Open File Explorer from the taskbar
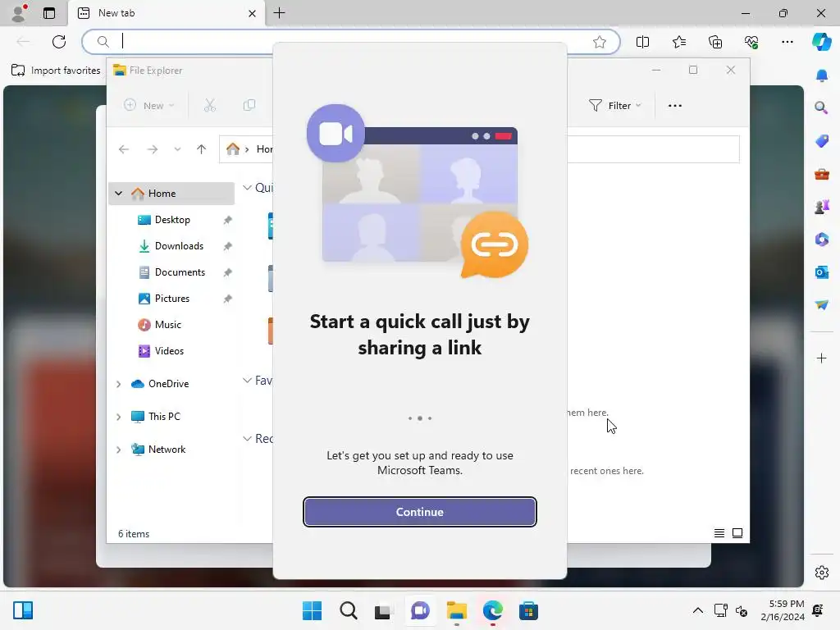The height and width of the screenshot is (630, 840). (x=456, y=610)
